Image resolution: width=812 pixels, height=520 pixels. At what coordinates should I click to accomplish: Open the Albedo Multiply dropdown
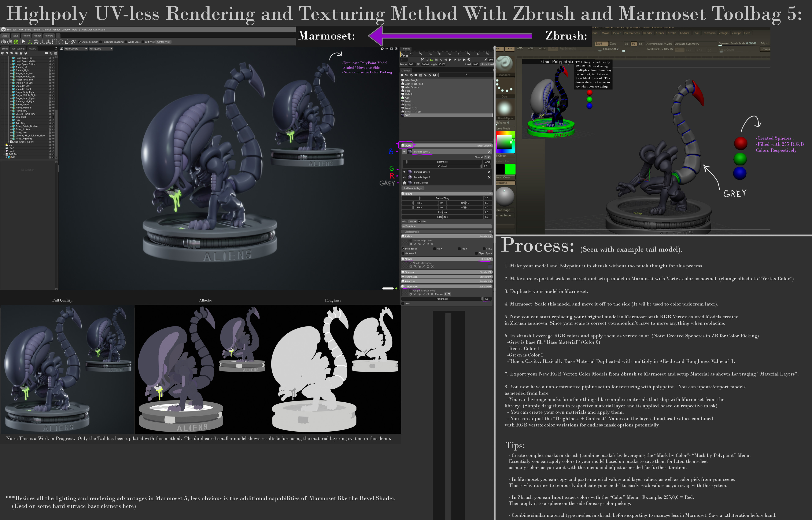[486, 259]
